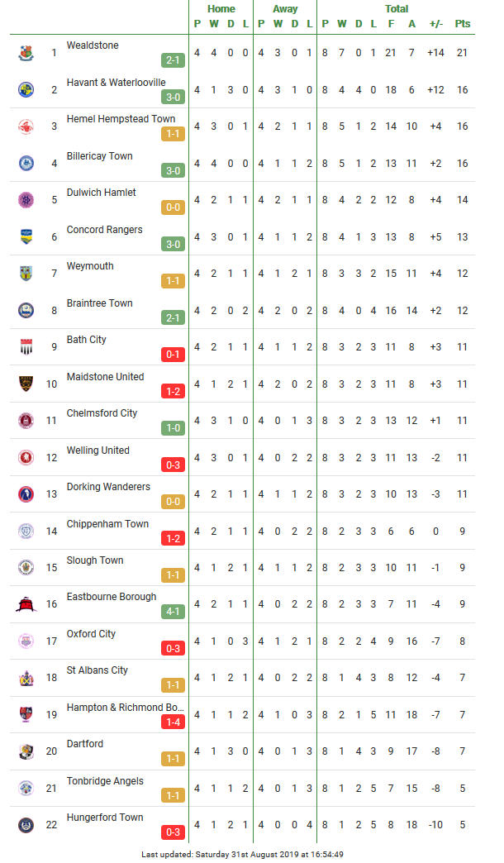
Task: Click Weymouth's yellow 1-1 result badge
Action: pyautogui.click(x=173, y=281)
